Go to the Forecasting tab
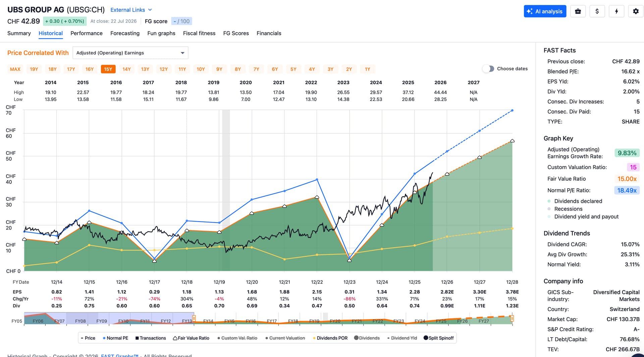Viewport: 644px width, 357px height. [125, 33]
